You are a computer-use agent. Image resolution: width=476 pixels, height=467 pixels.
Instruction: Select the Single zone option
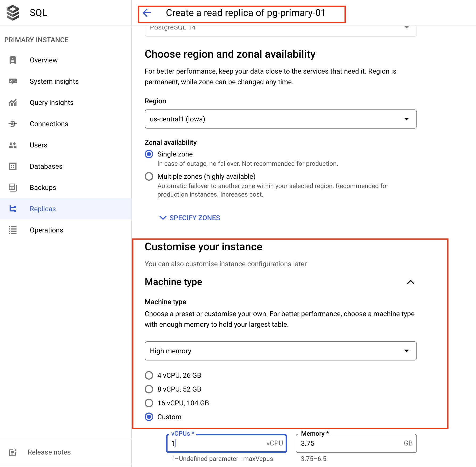[x=149, y=154]
